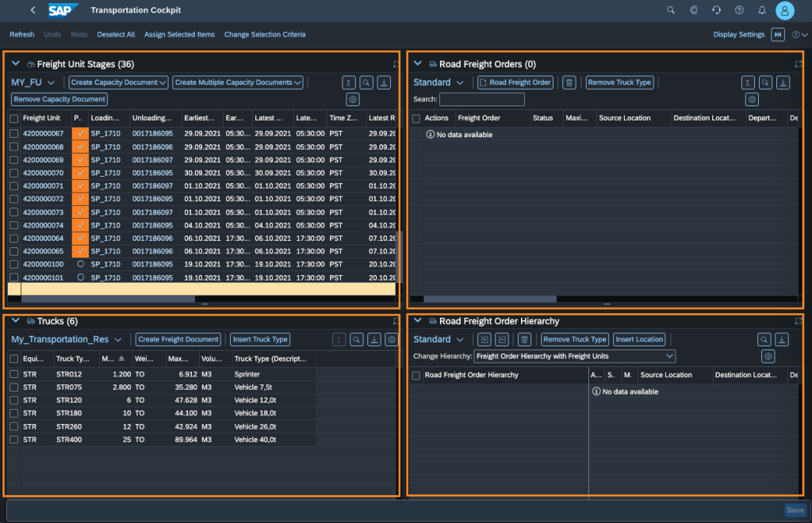Click the trash icon in Road Freight Orders
812x523 pixels.
(569, 82)
